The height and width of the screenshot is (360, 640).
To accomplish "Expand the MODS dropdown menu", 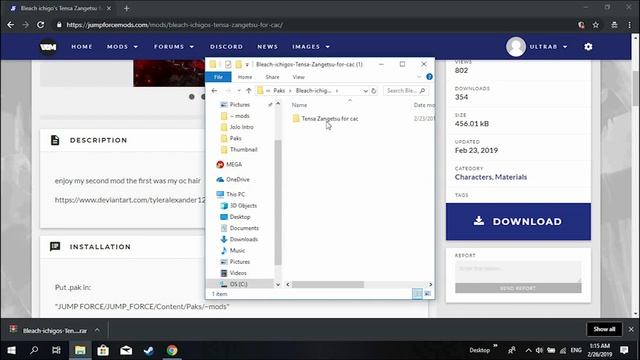I will [x=122, y=47].
